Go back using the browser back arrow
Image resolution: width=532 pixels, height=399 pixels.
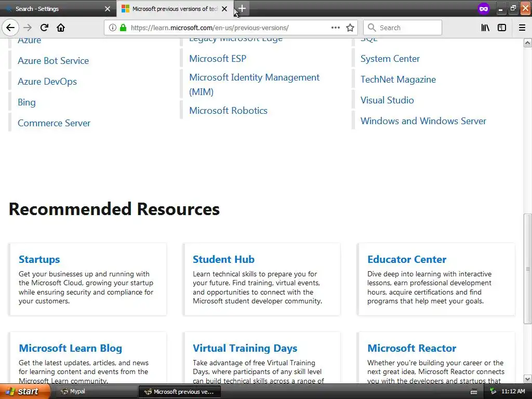(10, 28)
